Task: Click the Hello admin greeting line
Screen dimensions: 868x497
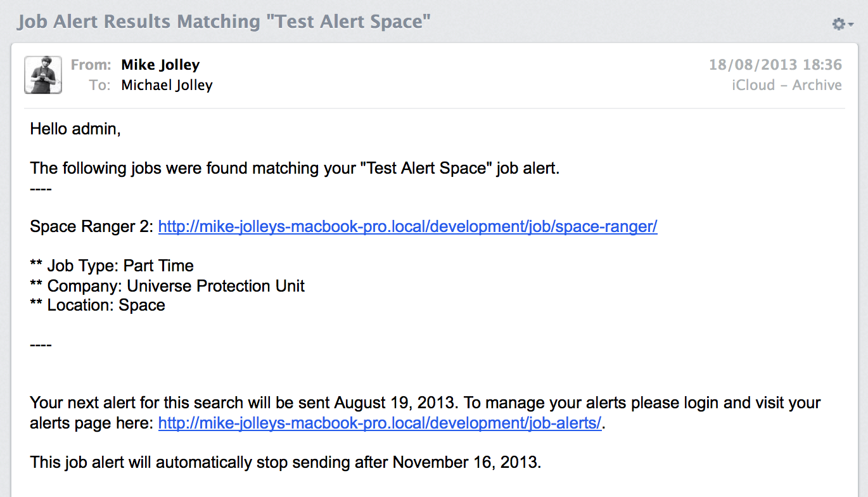Action: point(75,129)
